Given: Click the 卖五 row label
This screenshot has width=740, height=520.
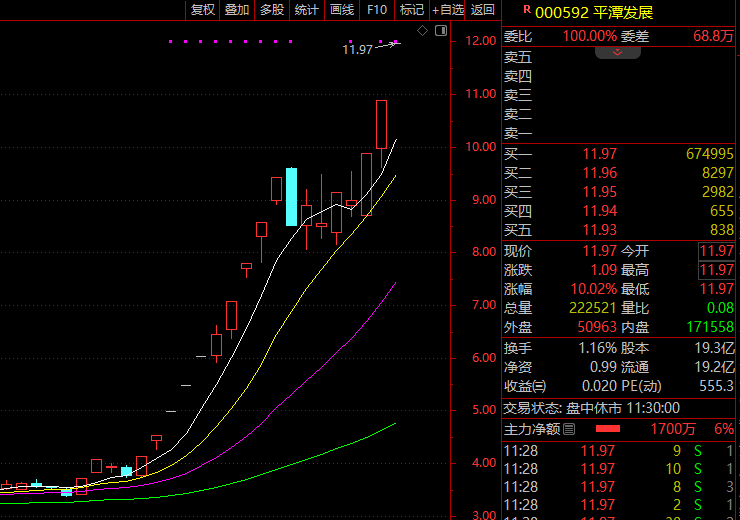Looking at the screenshot, I should coord(518,57).
